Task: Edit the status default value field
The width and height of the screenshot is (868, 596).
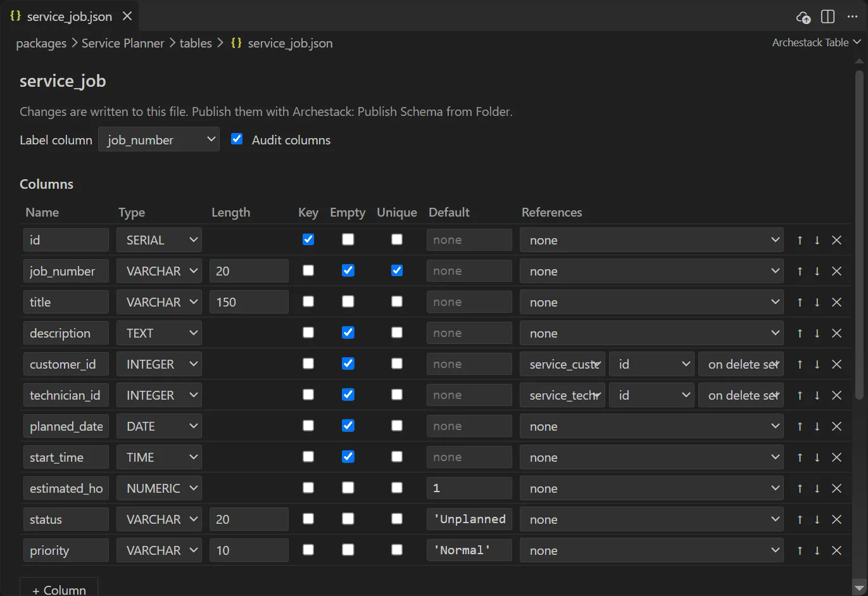Action: [469, 519]
